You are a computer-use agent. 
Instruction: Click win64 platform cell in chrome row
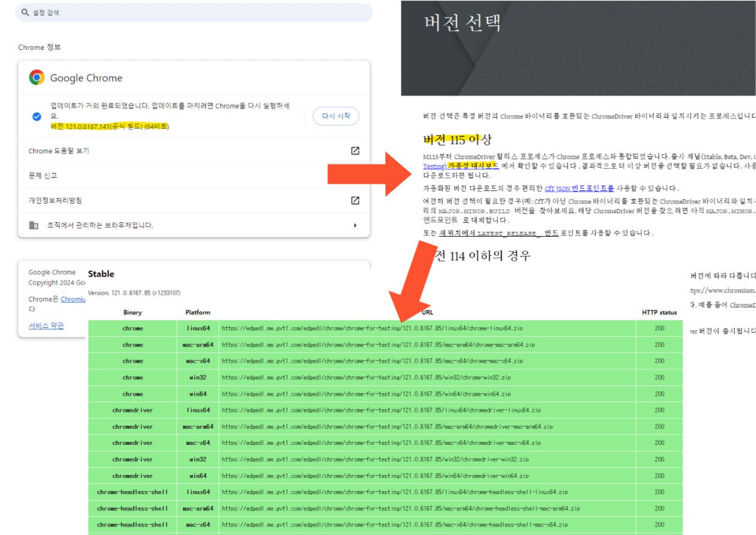pyautogui.click(x=198, y=394)
